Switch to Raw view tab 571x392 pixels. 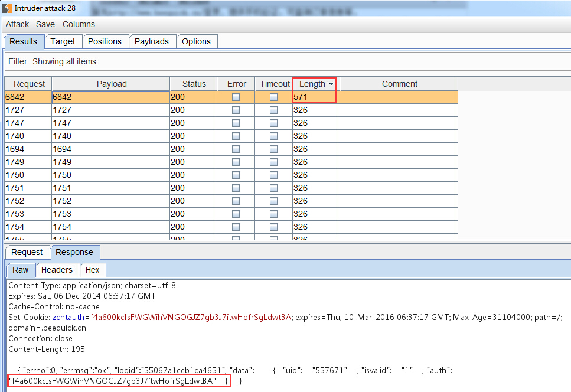click(x=21, y=270)
